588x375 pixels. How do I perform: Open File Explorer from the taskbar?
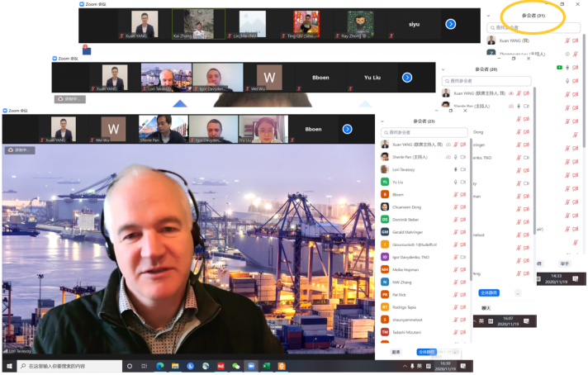[175, 366]
